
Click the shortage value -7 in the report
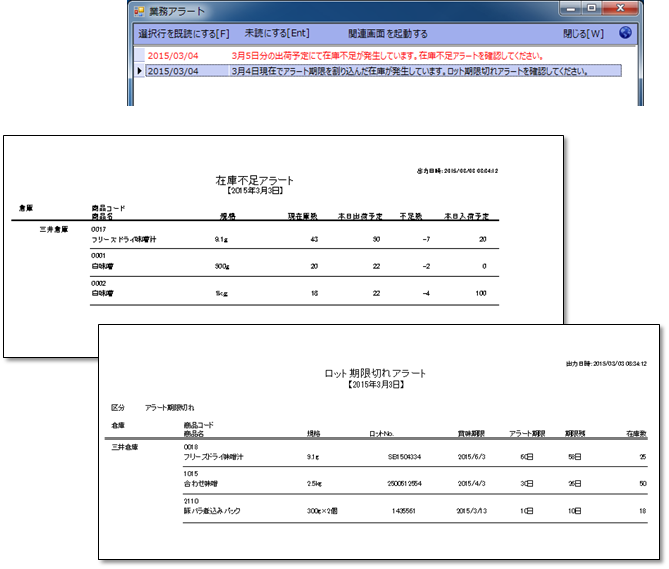[426, 239]
